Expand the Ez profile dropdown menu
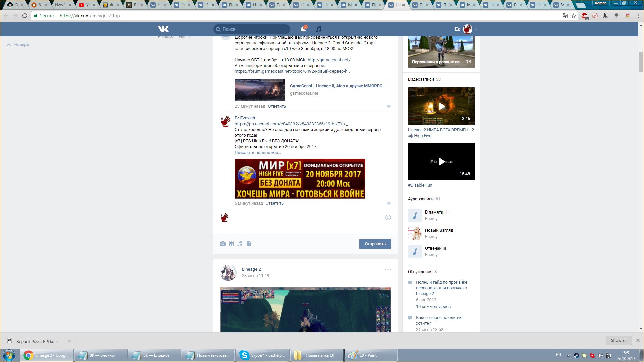 coord(476,29)
